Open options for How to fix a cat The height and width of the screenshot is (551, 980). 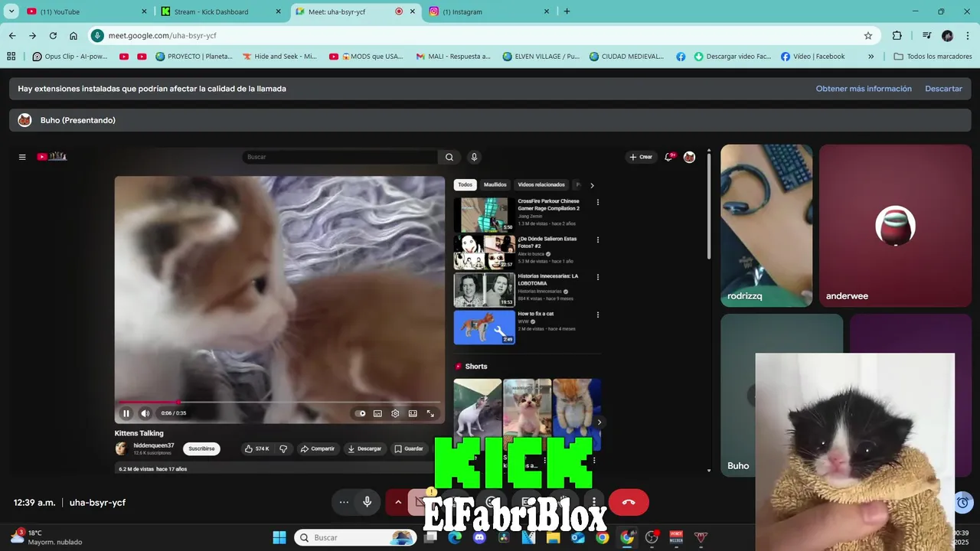tap(598, 315)
